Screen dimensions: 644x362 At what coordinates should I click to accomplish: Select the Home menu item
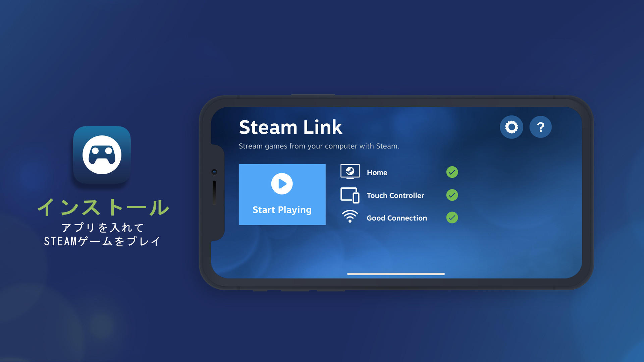(x=378, y=172)
